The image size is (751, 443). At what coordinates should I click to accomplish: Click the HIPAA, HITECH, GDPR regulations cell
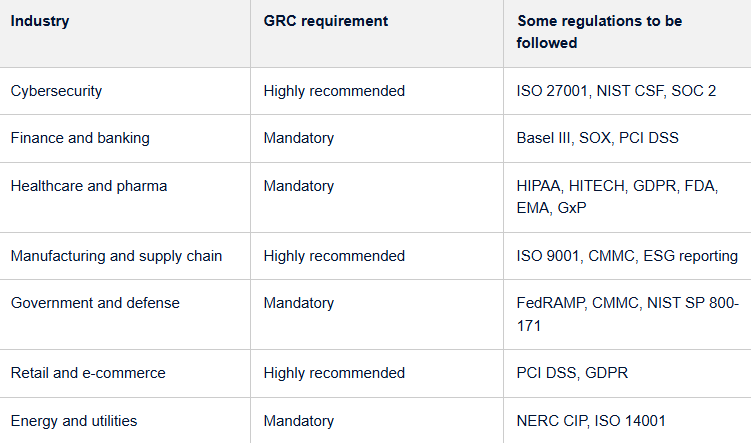click(617, 197)
